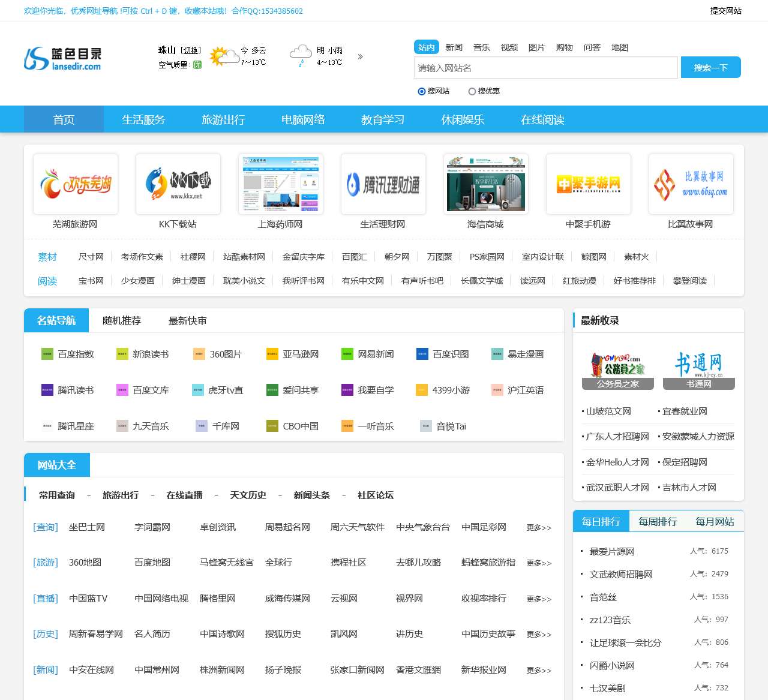Click the 亚马逊网 orange site icon
The width and height of the screenshot is (768, 700).
272,354
